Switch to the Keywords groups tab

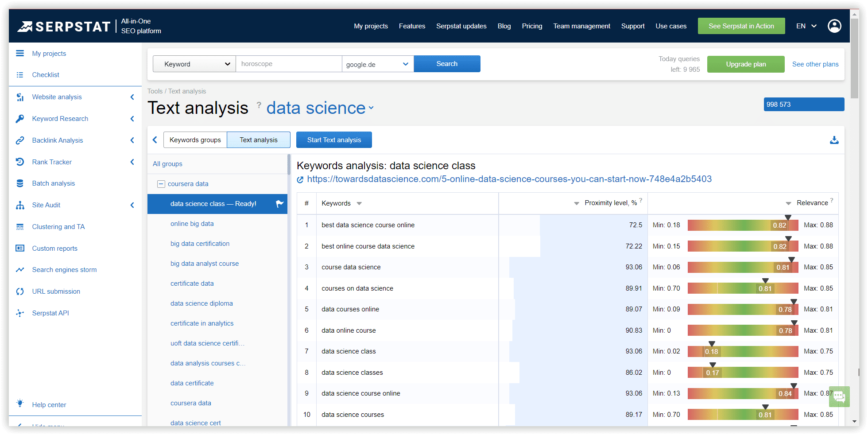pyautogui.click(x=195, y=140)
